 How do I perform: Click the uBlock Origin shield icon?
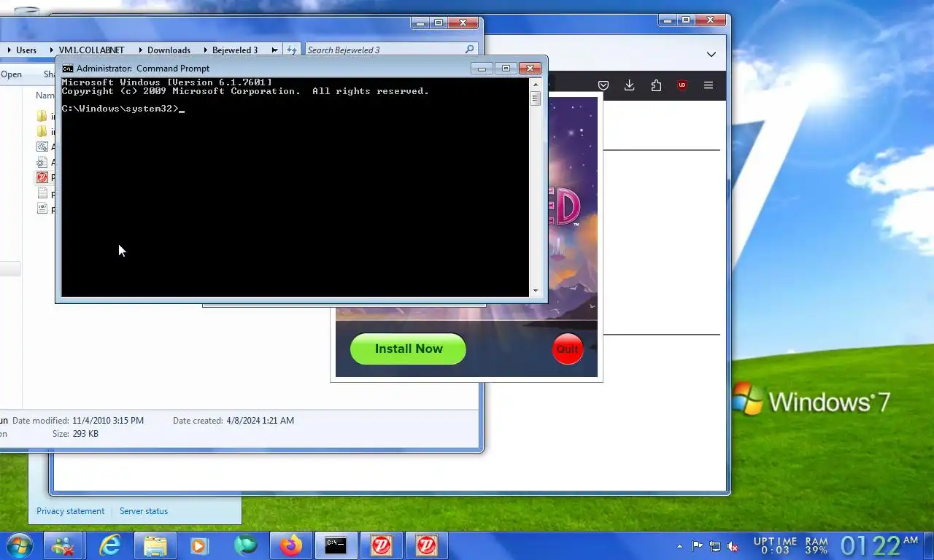point(682,85)
